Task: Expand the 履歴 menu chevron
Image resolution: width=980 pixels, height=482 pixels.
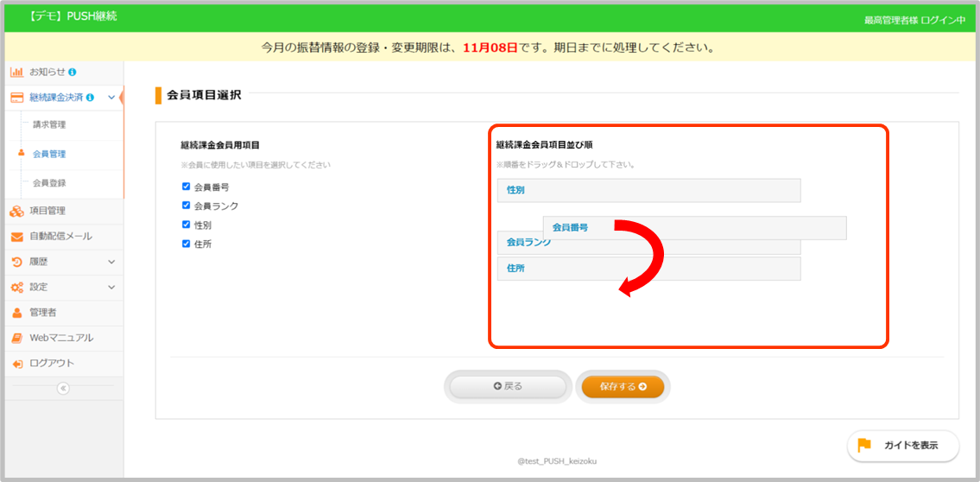Action: (111, 262)
